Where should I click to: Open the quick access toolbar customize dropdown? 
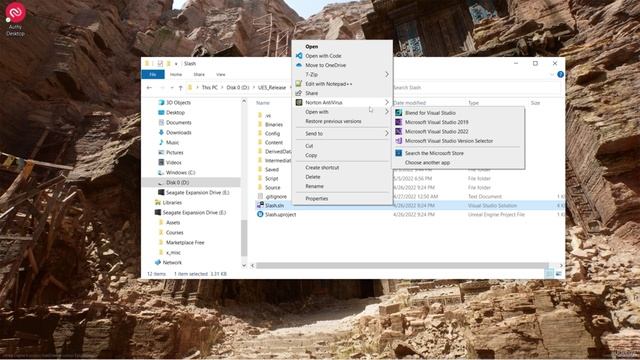coord(176,64)
